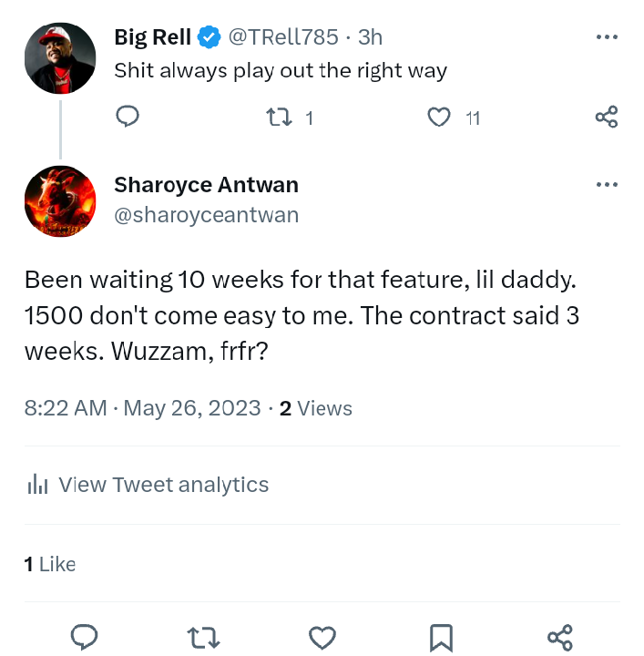Share Sharoyce Antwan's tweet
644x656 pixels.
click(560, 637)
